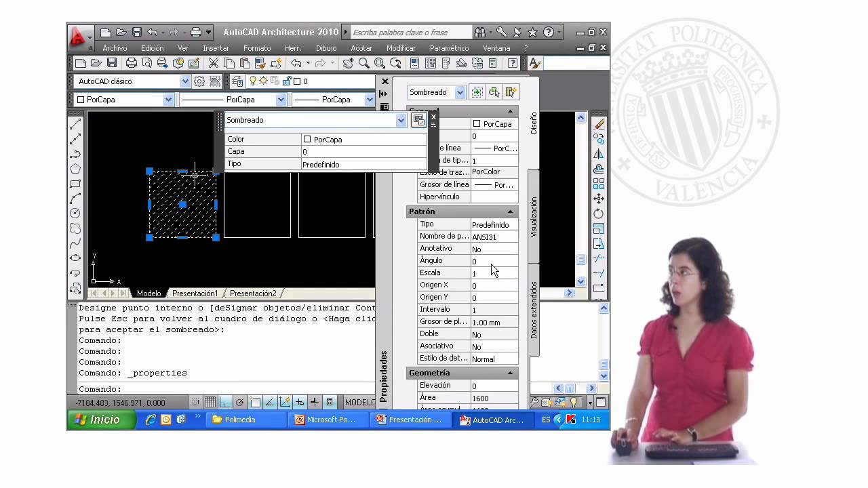Screen dimensions: 868x488
Task: Select the Ellipse draw tool
Action: 75,258
